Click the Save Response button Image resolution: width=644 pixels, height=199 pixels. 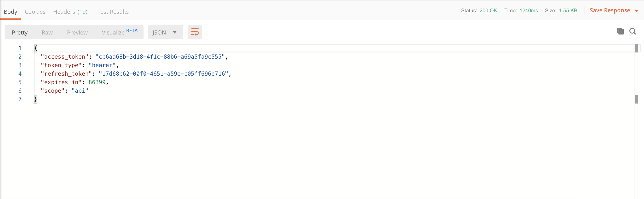point(610,10)
